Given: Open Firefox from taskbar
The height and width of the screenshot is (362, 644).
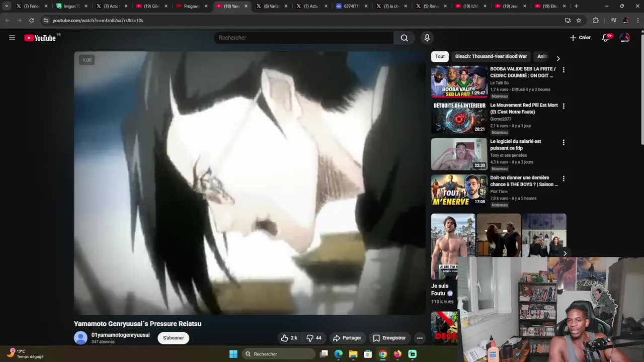Looking at the screenshot, I should click(397, 354).
